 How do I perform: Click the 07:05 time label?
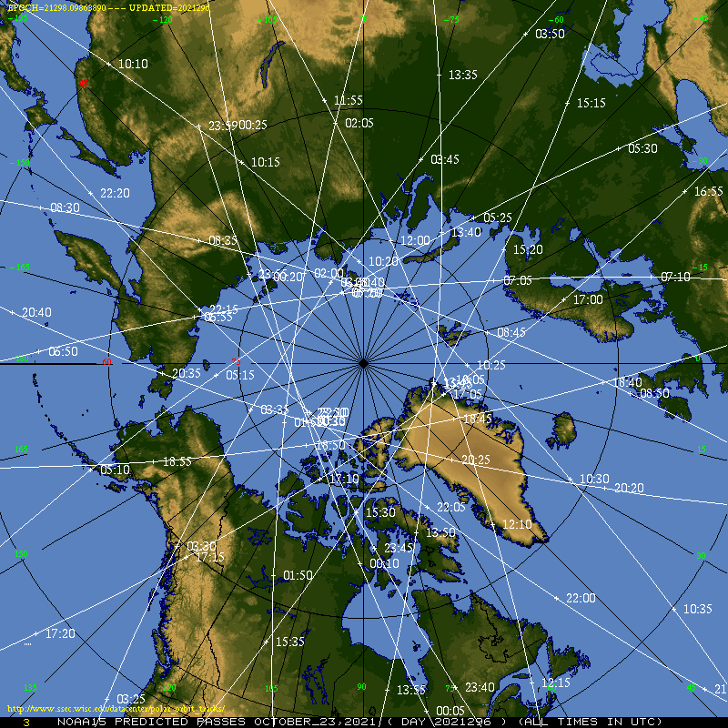pos(518,280)
